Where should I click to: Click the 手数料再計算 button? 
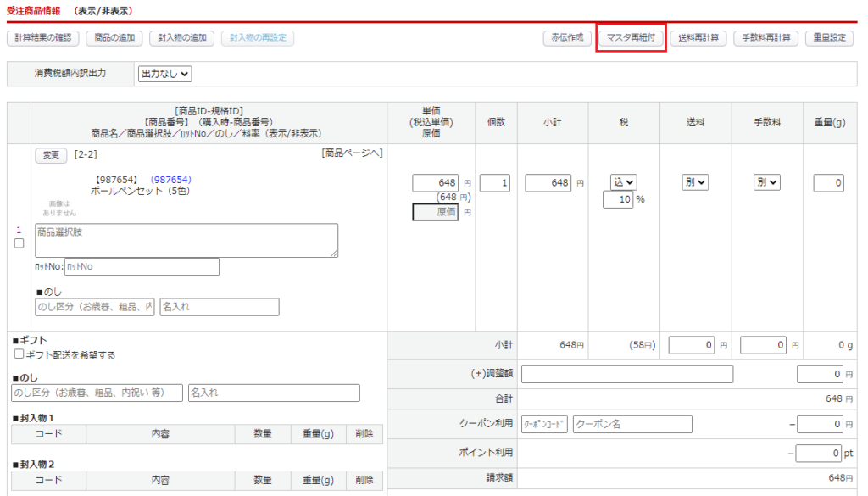[765, 38]
